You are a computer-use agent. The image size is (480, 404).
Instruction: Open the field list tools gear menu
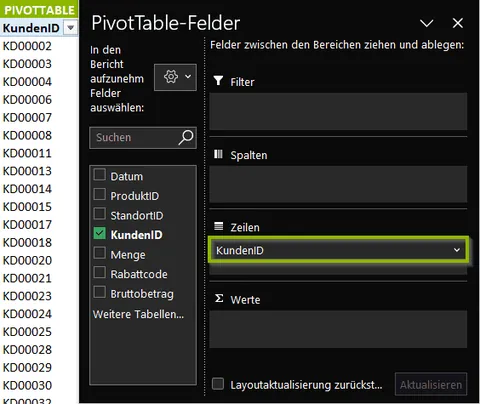[175, 77]
